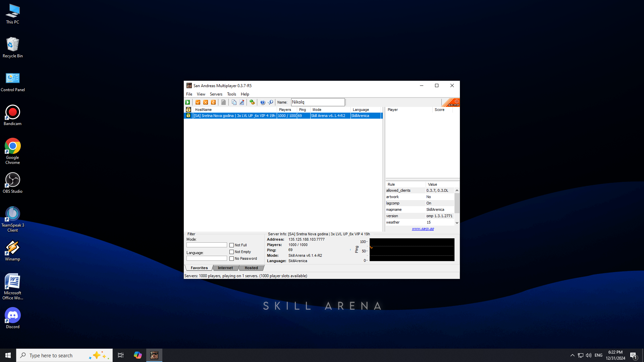Click the orange refresh server icon

213,102
